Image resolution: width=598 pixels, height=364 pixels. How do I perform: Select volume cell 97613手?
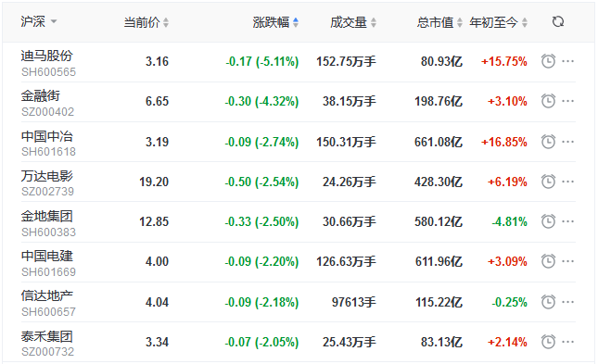353,302
